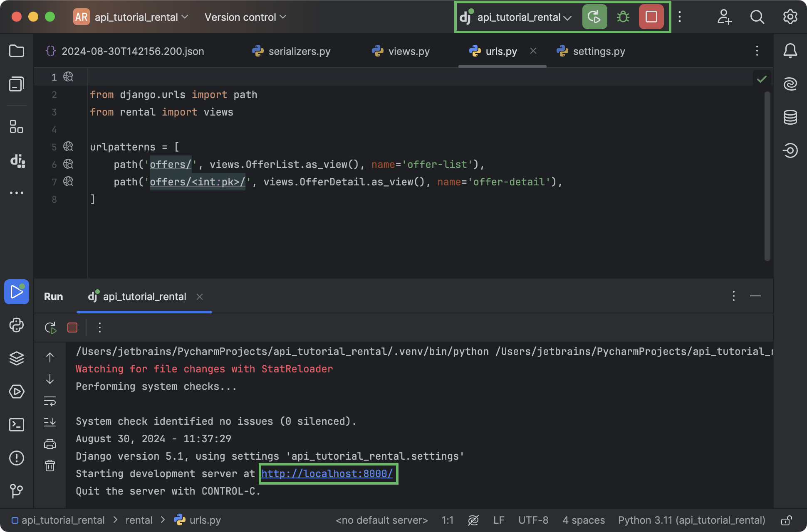Start debugging with the bug icon
This screenshot has height=532, width=807.
(x=623, y=17)
